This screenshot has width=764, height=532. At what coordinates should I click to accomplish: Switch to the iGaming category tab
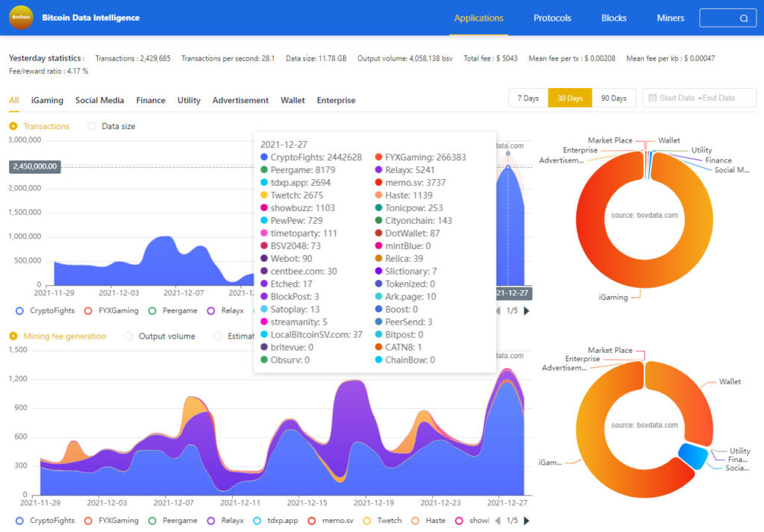[47, 101]
